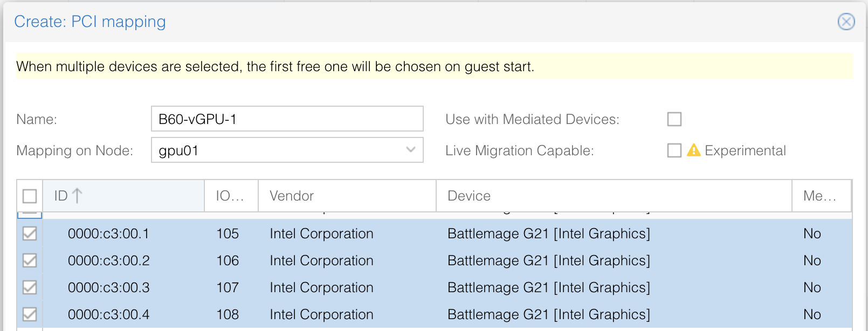Select row with IOMMU group 107
Screen dimensions: 868x331
click(228, 287)
